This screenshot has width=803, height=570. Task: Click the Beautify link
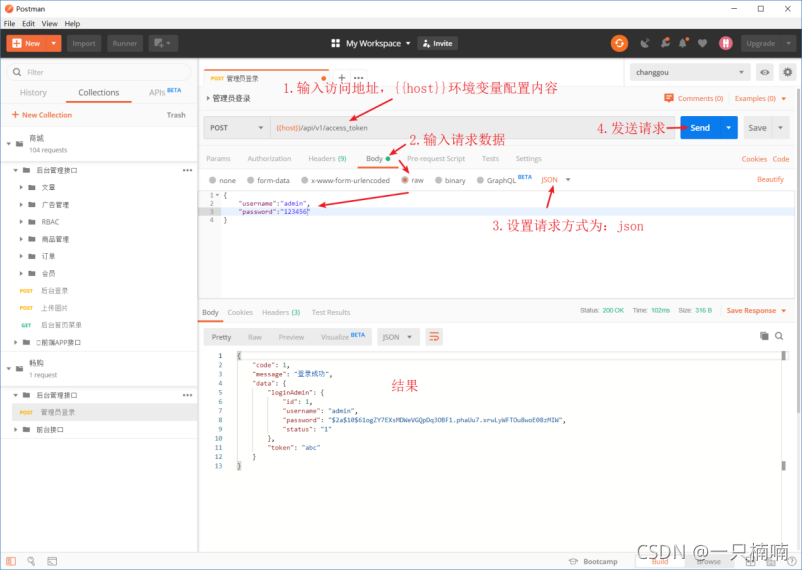pos(770,179)
